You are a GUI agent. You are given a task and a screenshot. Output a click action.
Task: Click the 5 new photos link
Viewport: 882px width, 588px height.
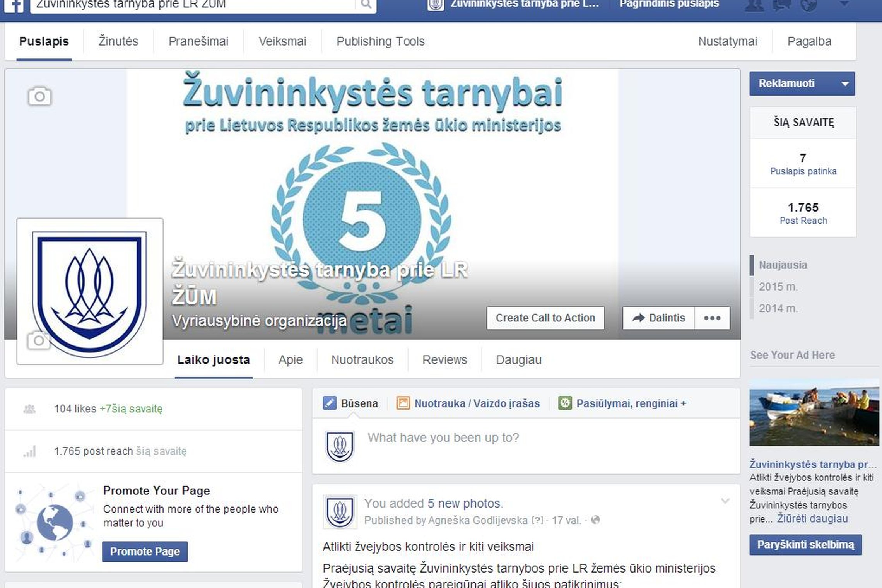tap(464, 503)
